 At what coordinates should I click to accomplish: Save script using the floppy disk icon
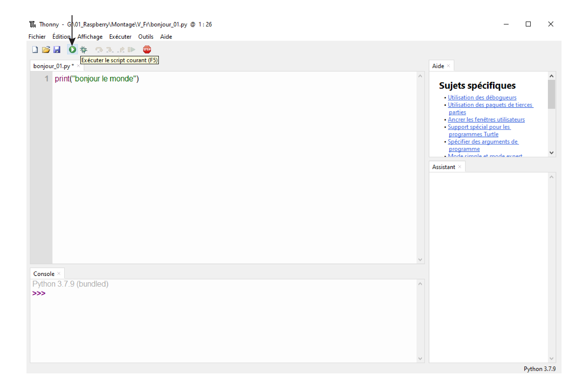(x=57, y=50)
